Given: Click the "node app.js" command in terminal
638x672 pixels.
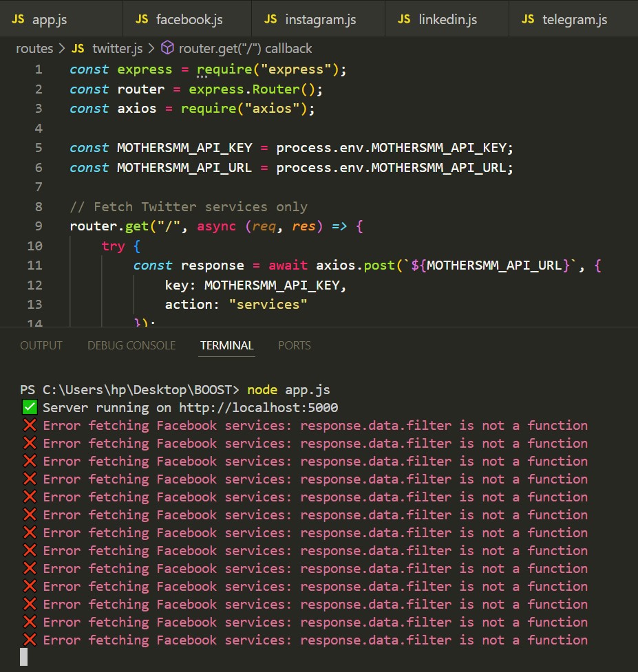Looking at the screenshot, I should (288, 389).
